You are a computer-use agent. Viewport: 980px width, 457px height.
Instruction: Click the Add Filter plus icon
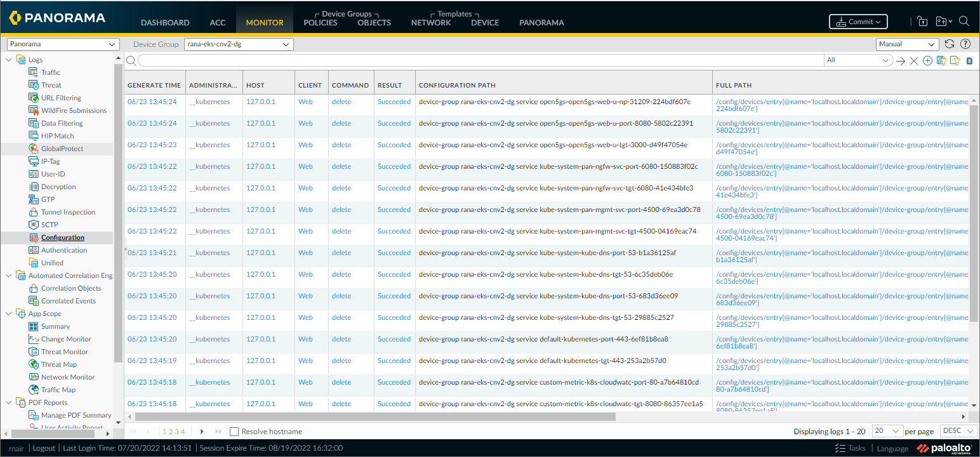coord(927,61)
